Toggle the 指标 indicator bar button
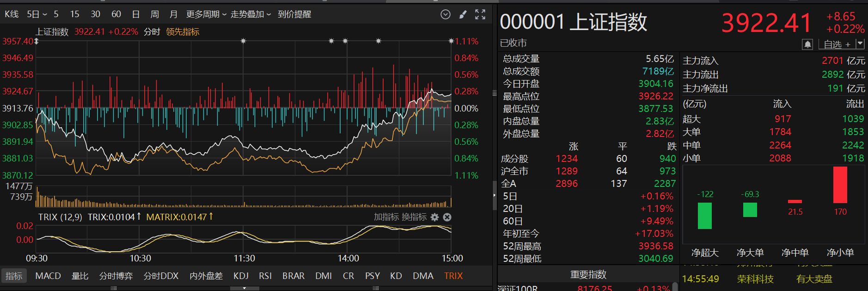 tap(14, 276)
